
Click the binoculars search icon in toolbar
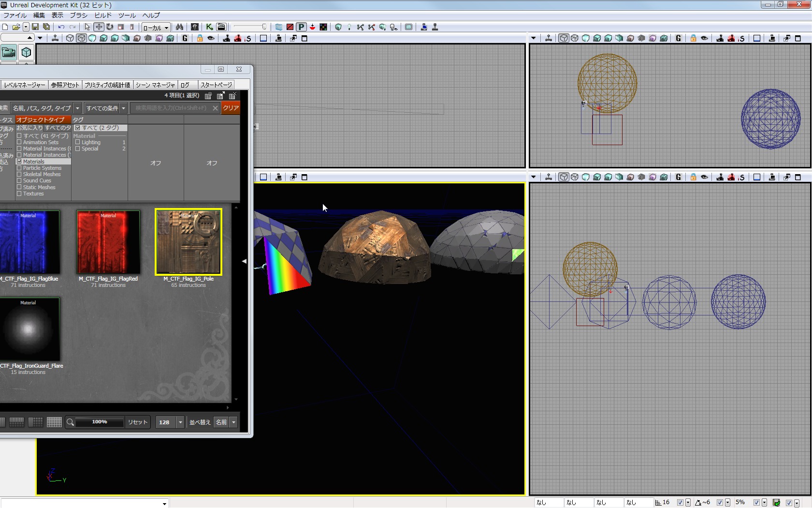pos(179,27)
